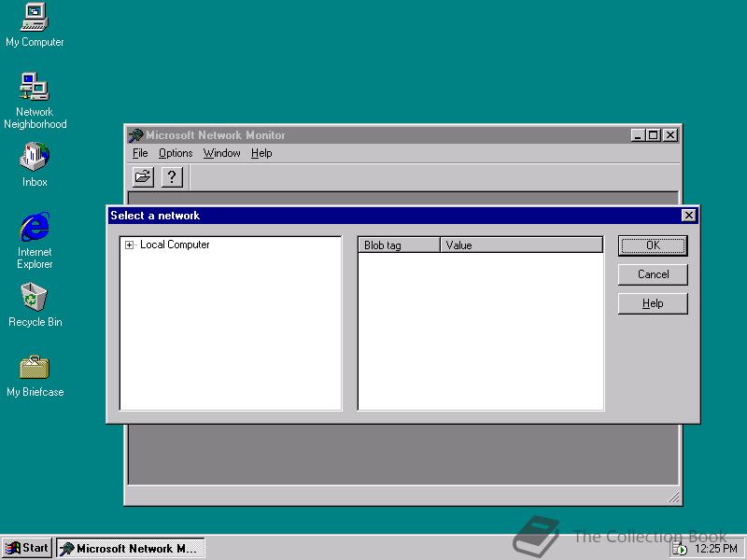Click the Network Monitor window resize grip
The height and width of the screenshot is (560, 747).
pyautogui.click(x=673, y=497)
